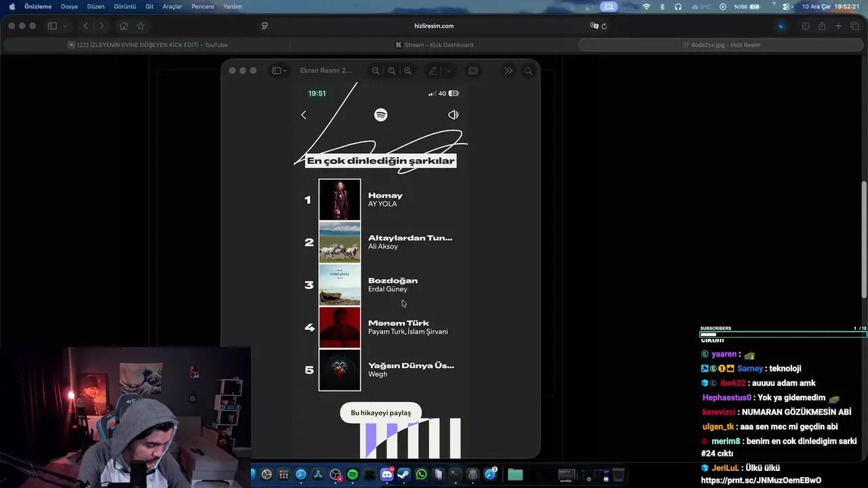The height and width of the screenshot is (488, 868).
Task: Open the Pencere menu
Action: (203, 7)
